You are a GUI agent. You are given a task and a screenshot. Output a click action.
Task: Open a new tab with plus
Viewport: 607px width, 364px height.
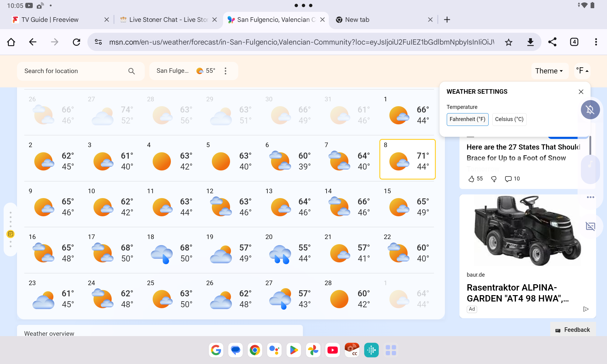click(447, 20)
